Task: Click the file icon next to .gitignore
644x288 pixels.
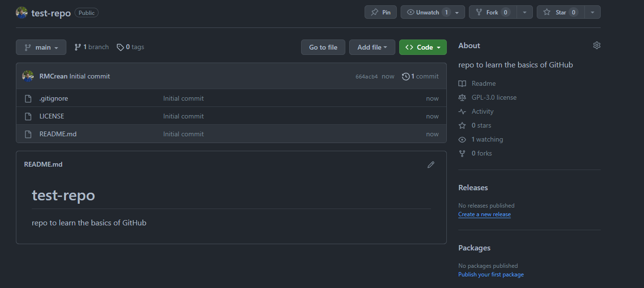Action: pos(28,98)
